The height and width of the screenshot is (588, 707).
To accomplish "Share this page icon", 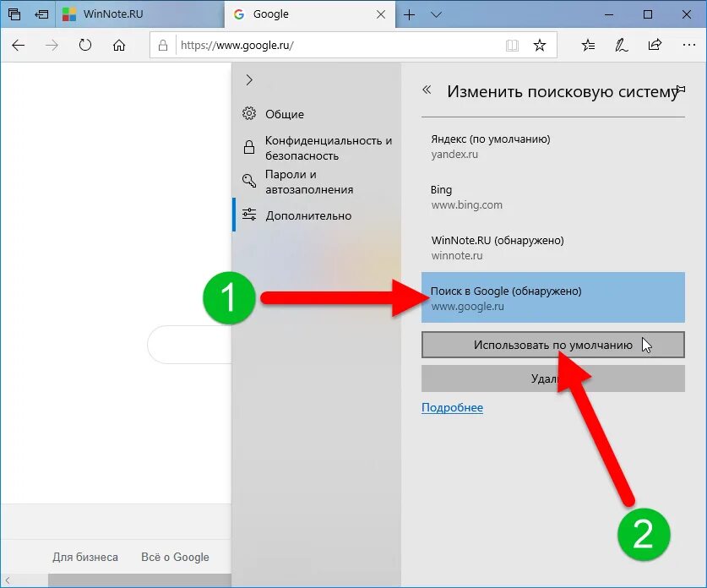I will pos(655,45).
